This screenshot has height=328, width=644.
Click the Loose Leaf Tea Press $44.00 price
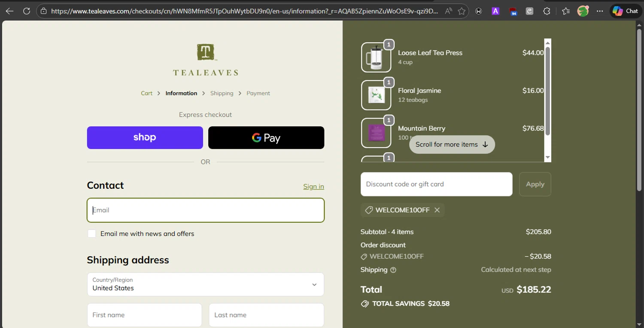(533, 53)
